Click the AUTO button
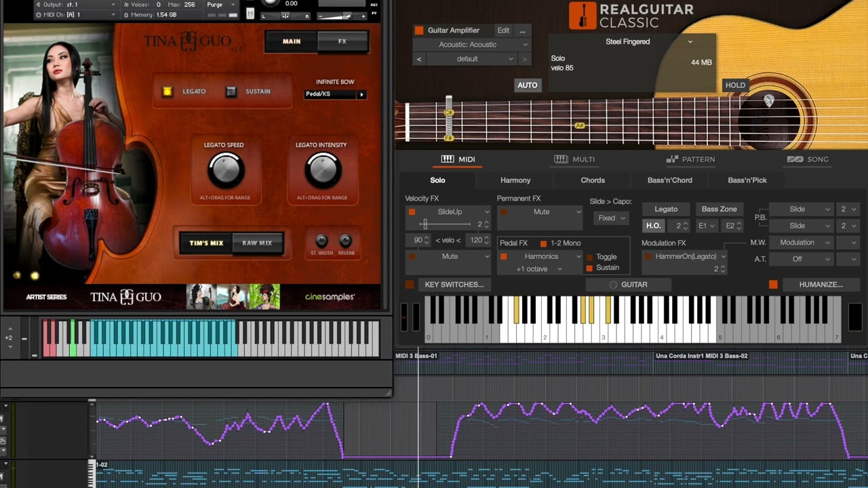Image resolution: width=868 pixels, height=488 pixels. [x=528, y=85]
